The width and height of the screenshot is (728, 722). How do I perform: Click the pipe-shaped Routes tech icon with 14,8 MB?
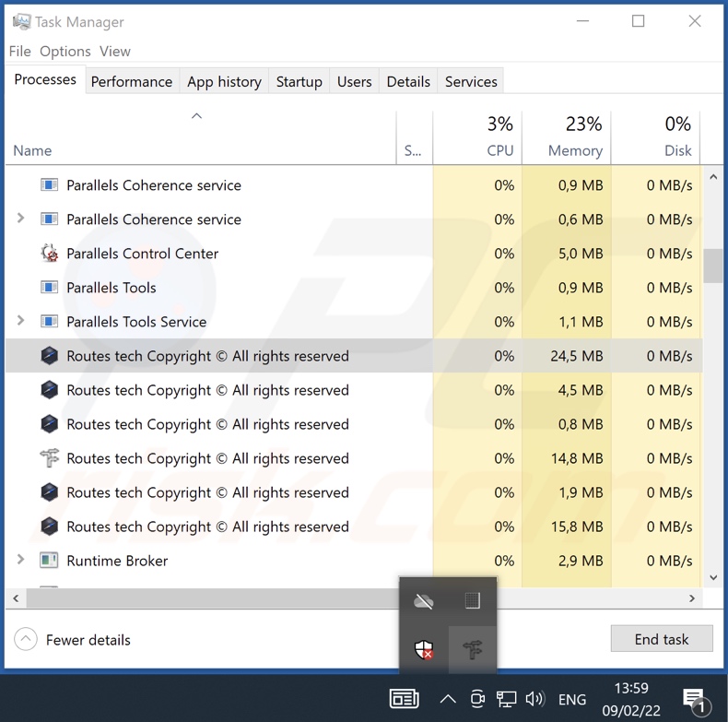[x=49, y=458]
